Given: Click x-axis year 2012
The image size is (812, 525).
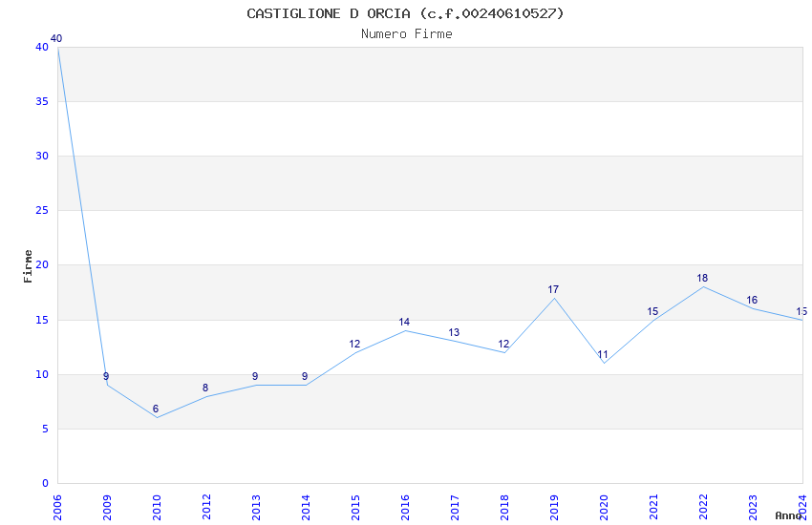Looking at the screenshot, I should pos(206,507).
